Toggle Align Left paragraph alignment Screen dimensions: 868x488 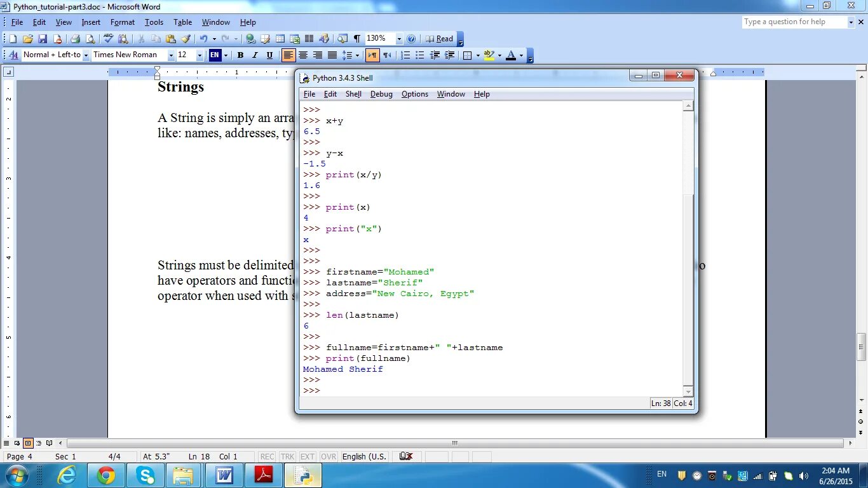click(288, 55)
